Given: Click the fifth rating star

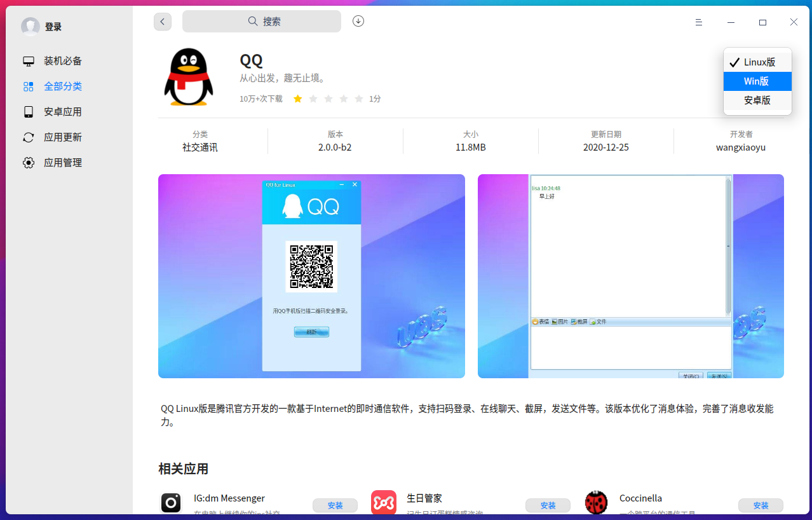Looking at the screenshot, I should [x=359, y=99].
